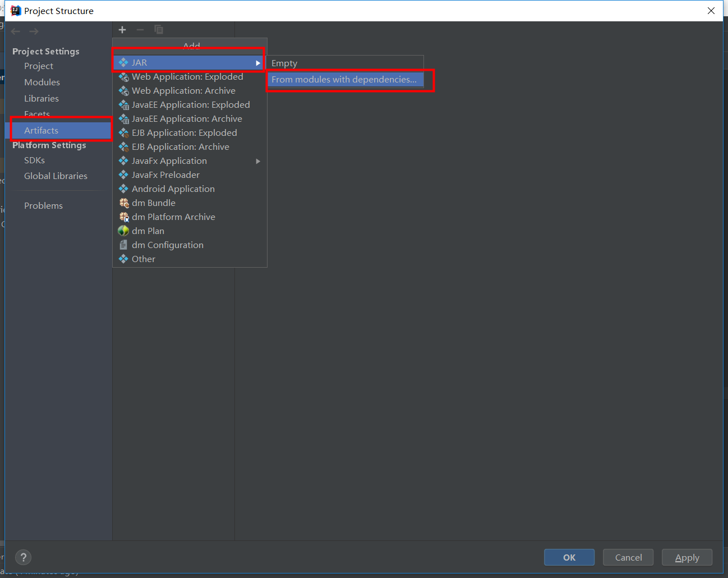Click the Cancel button
Viewport: 728px width, 578px height.
tap(628, 557)
